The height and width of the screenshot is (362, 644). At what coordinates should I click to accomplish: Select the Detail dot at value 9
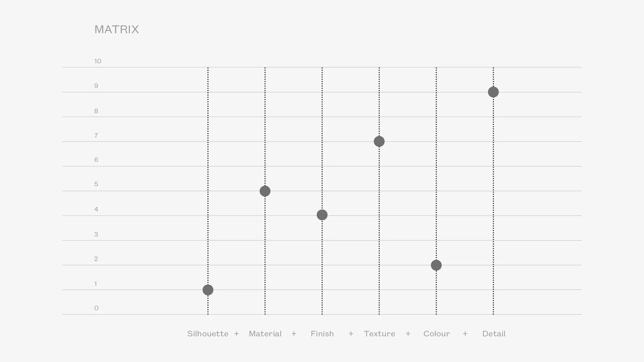tap(493, 92)
